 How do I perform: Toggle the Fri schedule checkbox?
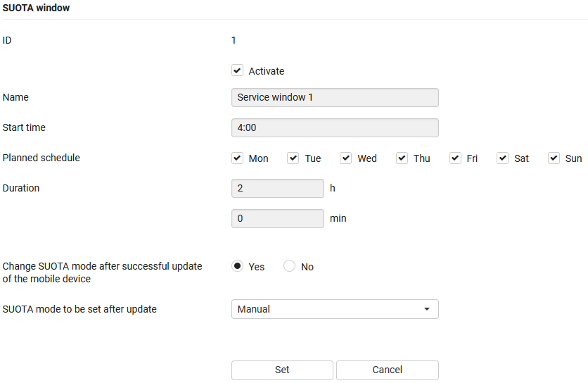click(x=455, y=158)
